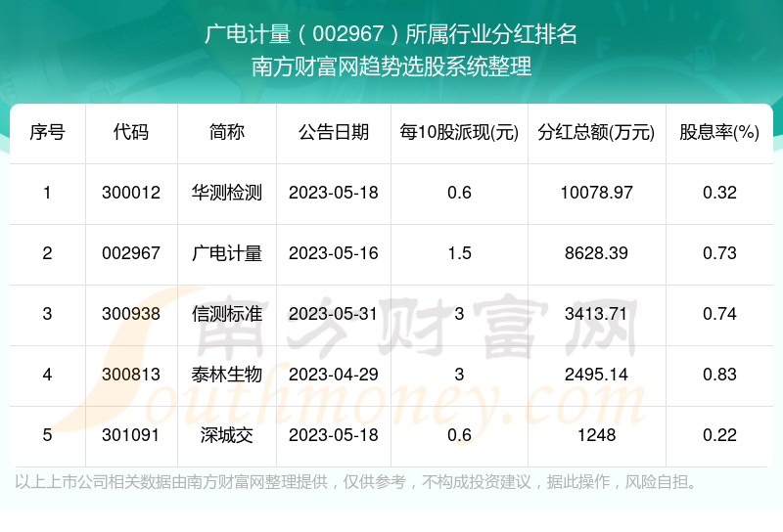
Task: Click the 分红总额(万元) column header
Action: coord(596,132)
